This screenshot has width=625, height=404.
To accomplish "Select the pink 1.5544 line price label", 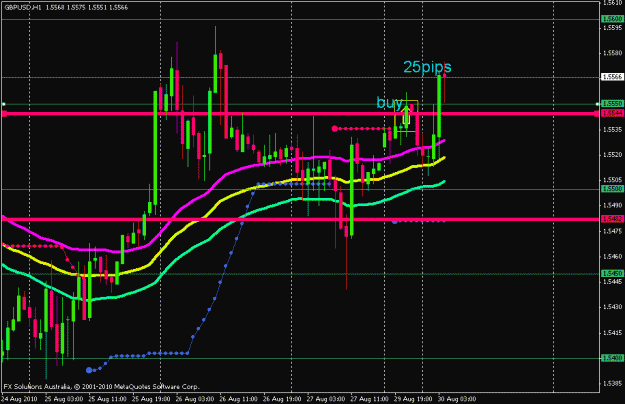I will [x=612, y=113].
